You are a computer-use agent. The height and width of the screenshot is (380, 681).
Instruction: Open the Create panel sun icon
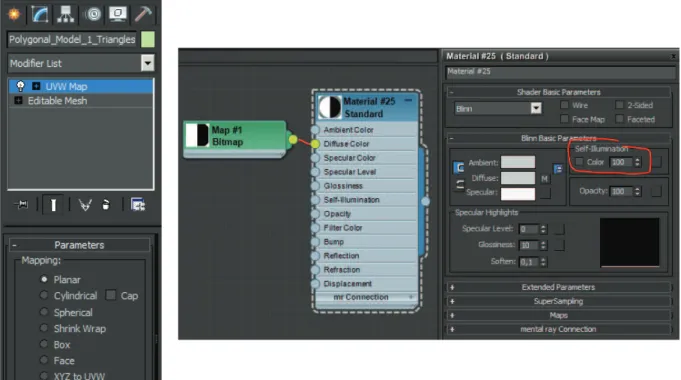click(14, 14)
